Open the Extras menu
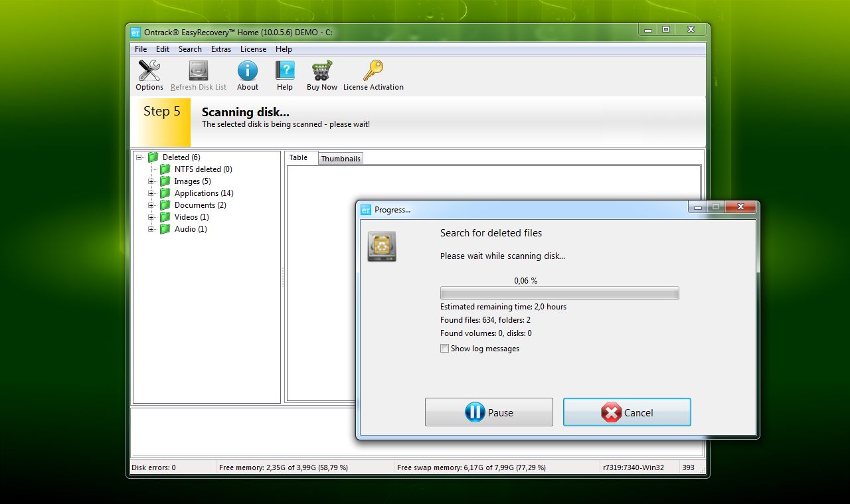Screen dimensions: 850x504 click(x=221, y=49)
